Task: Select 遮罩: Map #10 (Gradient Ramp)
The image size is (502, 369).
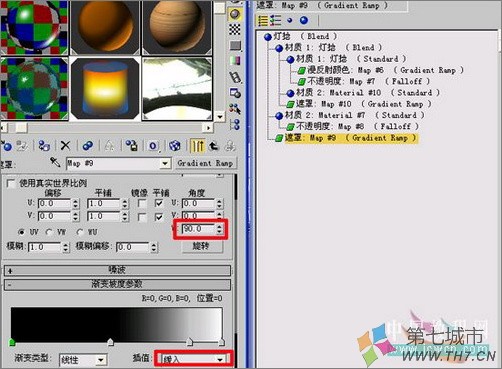Action: (x=359, y=104)
